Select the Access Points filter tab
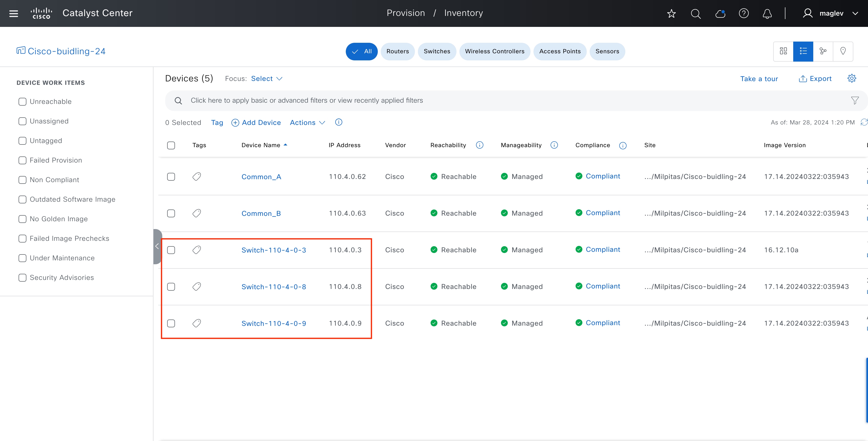The height and width of the screenshot is (441, 868). tap(560, 51)
